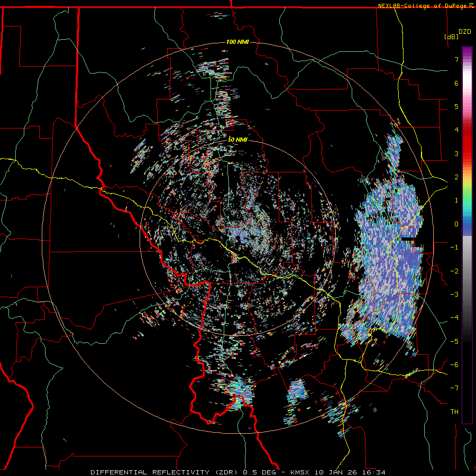This screenshot has width=476, height=476.
Task: Select the -3 value on the color scale
Action: tap(454, 295)
